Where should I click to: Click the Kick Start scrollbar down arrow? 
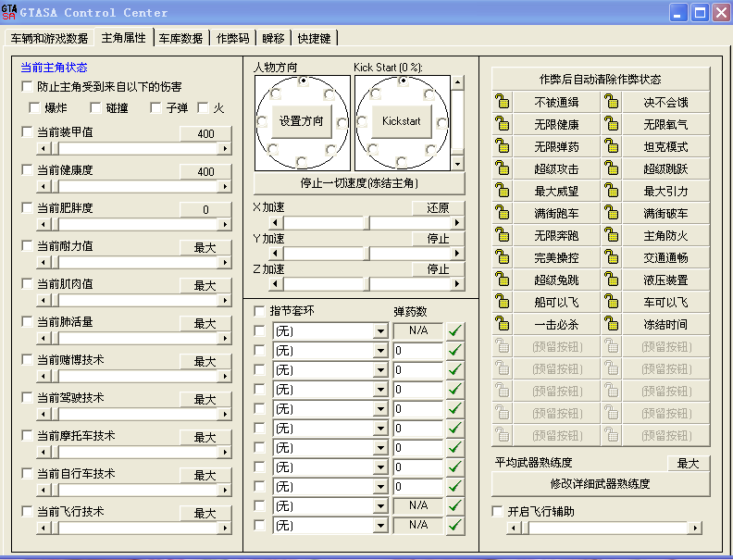click(x=457, y=164)
